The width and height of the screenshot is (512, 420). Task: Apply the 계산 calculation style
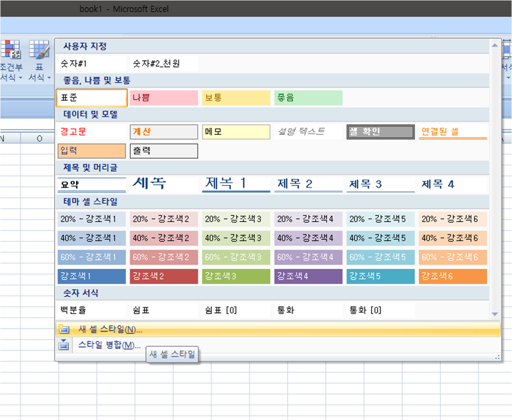coord(164,132)
